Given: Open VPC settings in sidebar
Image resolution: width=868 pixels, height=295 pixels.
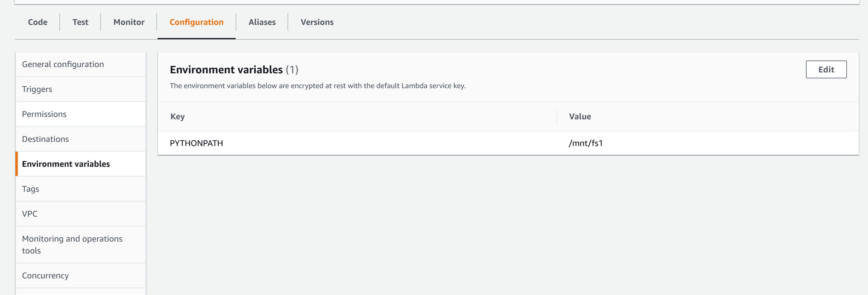Looking at the screenshot, I should point(30,214).
